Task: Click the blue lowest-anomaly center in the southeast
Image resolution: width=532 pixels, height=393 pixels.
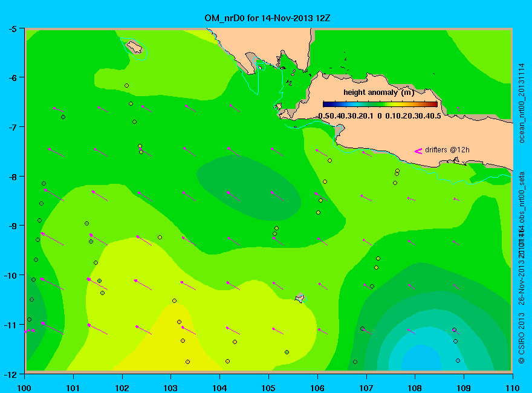Action: (x=421, y=359)
